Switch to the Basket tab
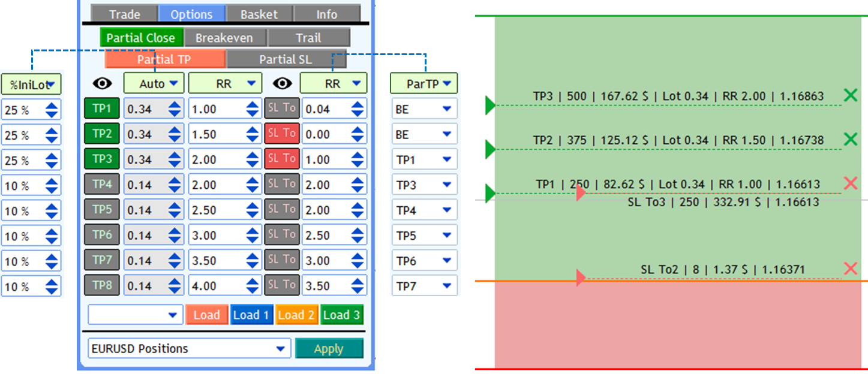Screen dimensions: 868x386 coord(260,14)
